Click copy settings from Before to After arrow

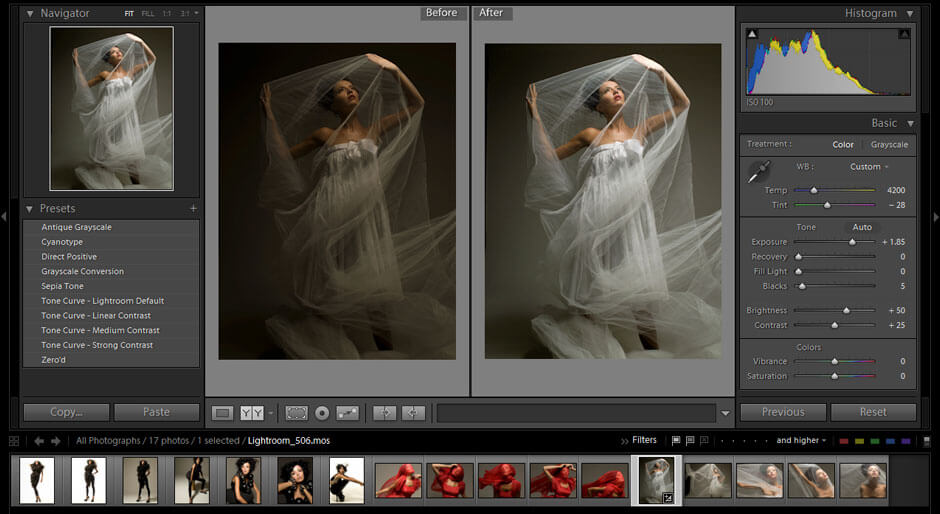(x=385, y=412)
